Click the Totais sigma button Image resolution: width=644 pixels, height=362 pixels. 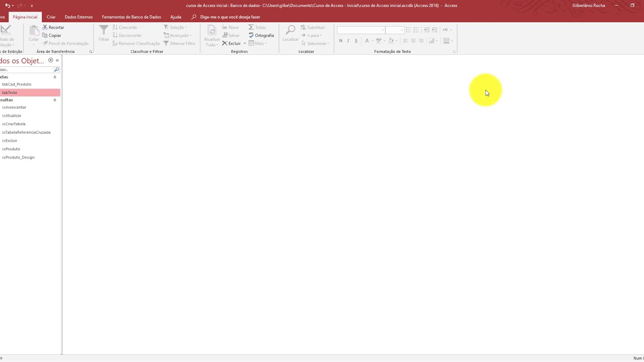(257, 27)
